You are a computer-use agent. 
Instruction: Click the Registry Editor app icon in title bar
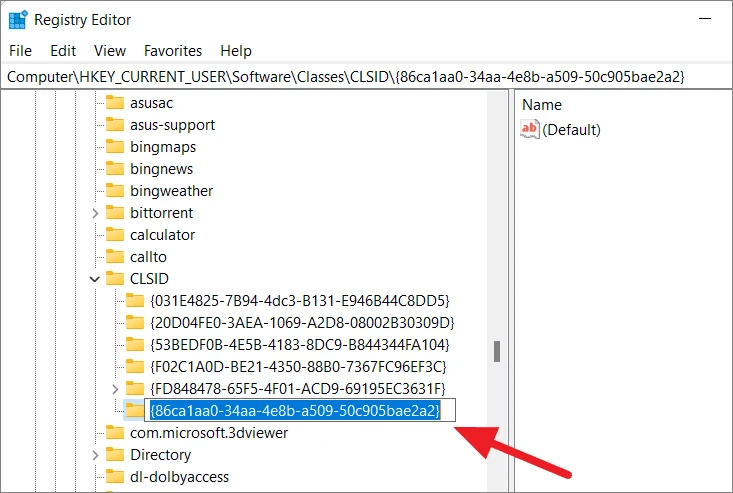pos(18,20)
